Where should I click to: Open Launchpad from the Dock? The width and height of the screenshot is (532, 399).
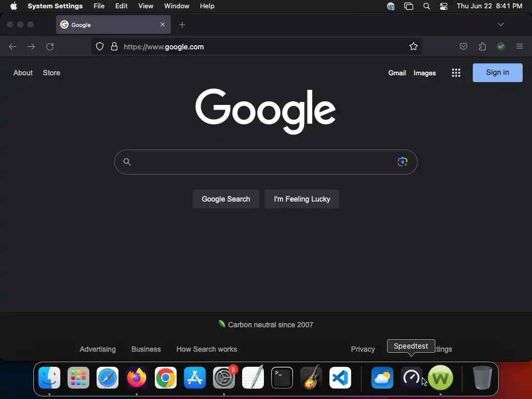78,378
